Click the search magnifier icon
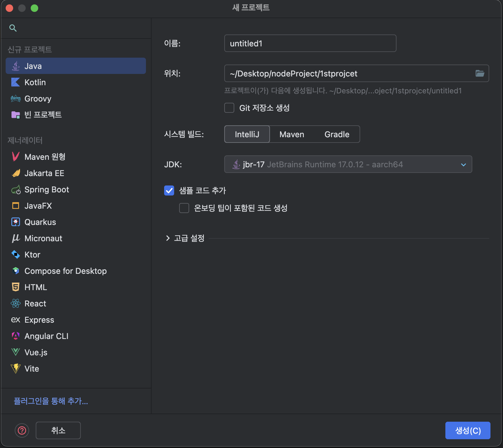Viewport: 503px width, 448px height. coord(13,28)
